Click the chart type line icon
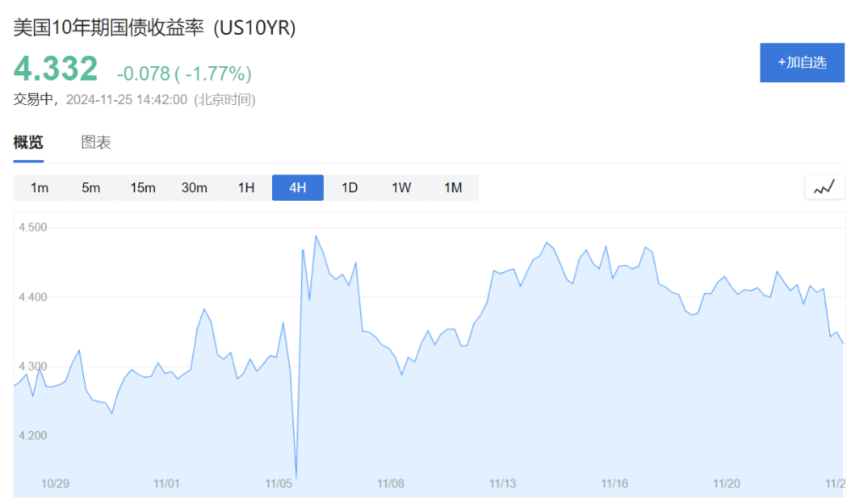Image resolution: width=868 pixels, height=504 pixels. (x=824, y=187)
